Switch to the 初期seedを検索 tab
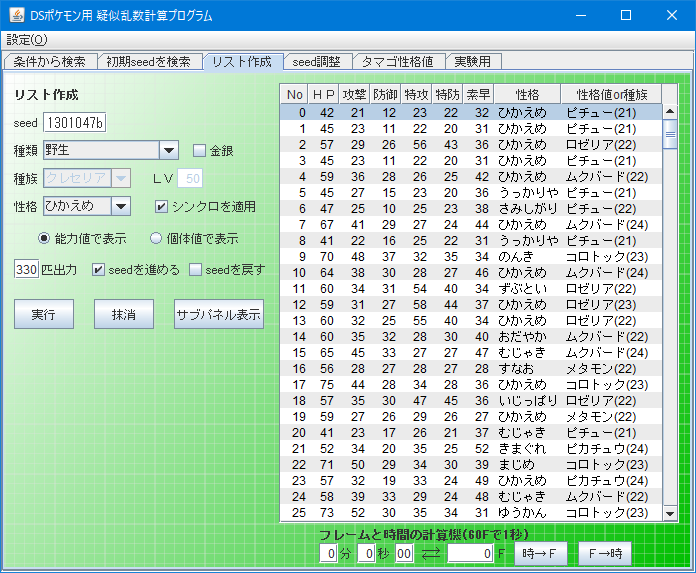696x573 pixels. click(x=149, y=61)
